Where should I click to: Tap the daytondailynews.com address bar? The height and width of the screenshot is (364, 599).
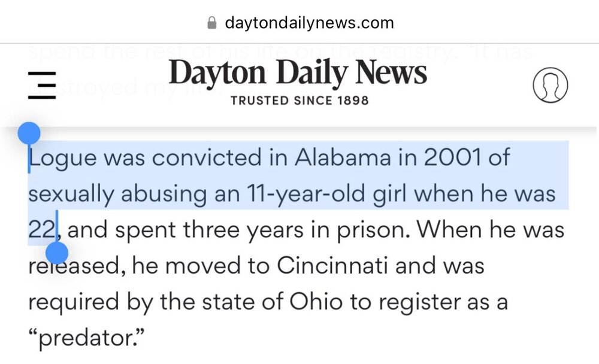tap(308, 23)
